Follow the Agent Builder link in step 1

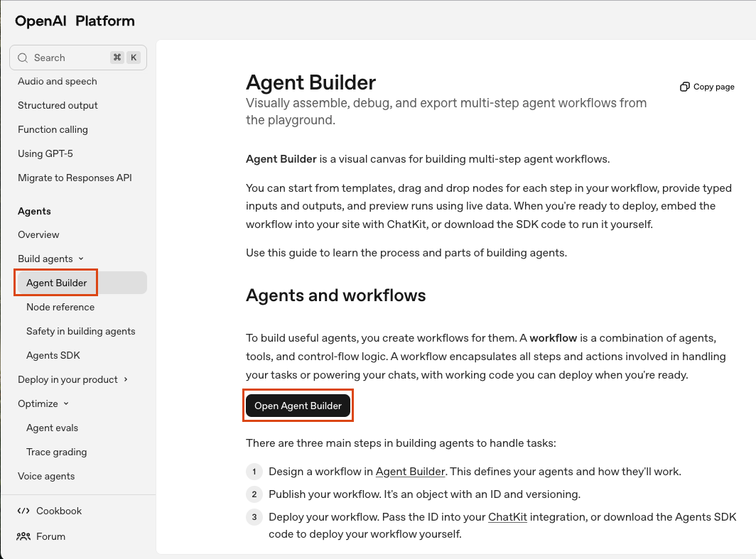click(x=410, y=472)
